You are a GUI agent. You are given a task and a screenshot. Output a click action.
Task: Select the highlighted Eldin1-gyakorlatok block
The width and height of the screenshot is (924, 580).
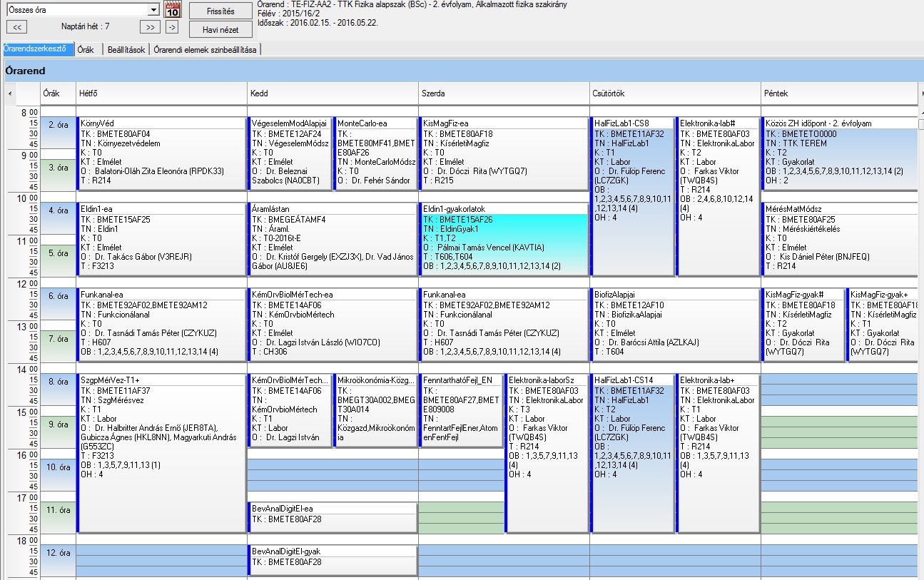coord(504,239)
